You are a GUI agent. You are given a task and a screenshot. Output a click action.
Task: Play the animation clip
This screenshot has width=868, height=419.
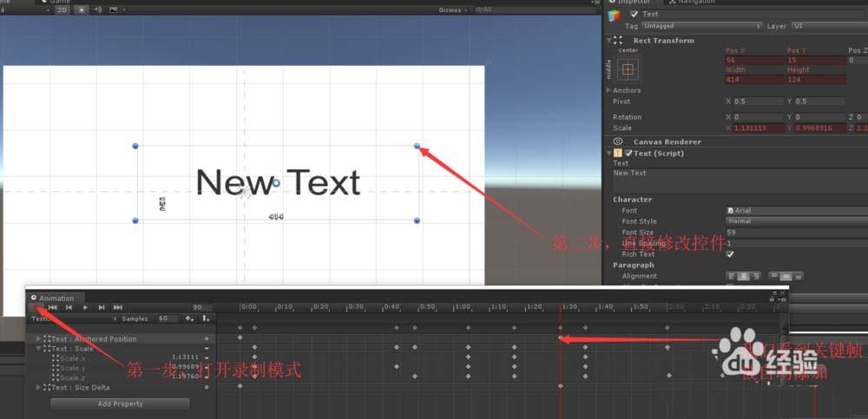[85, 307]
